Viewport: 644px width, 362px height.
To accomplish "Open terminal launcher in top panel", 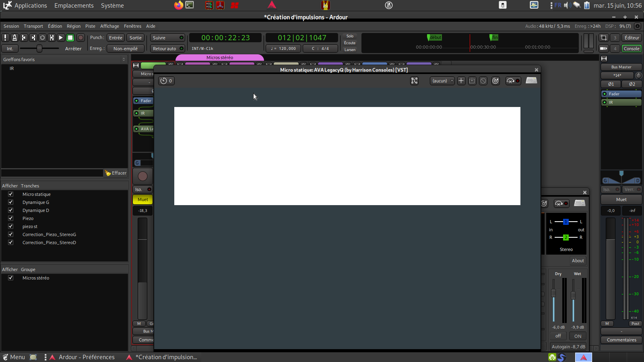I will [x=190, y=5].
